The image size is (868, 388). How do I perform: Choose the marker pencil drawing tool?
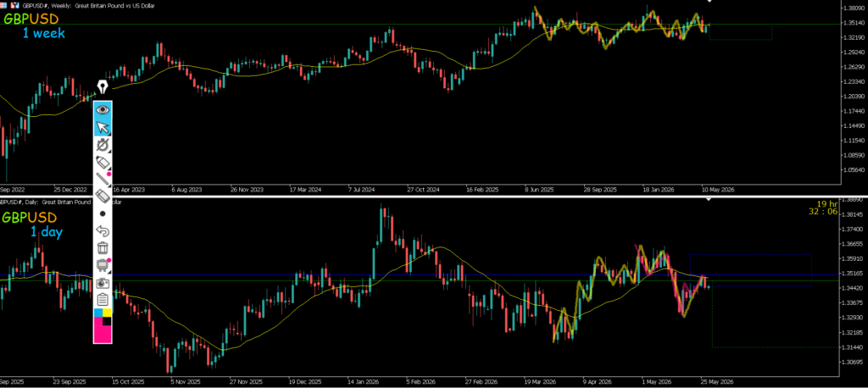tap(102, 162)
